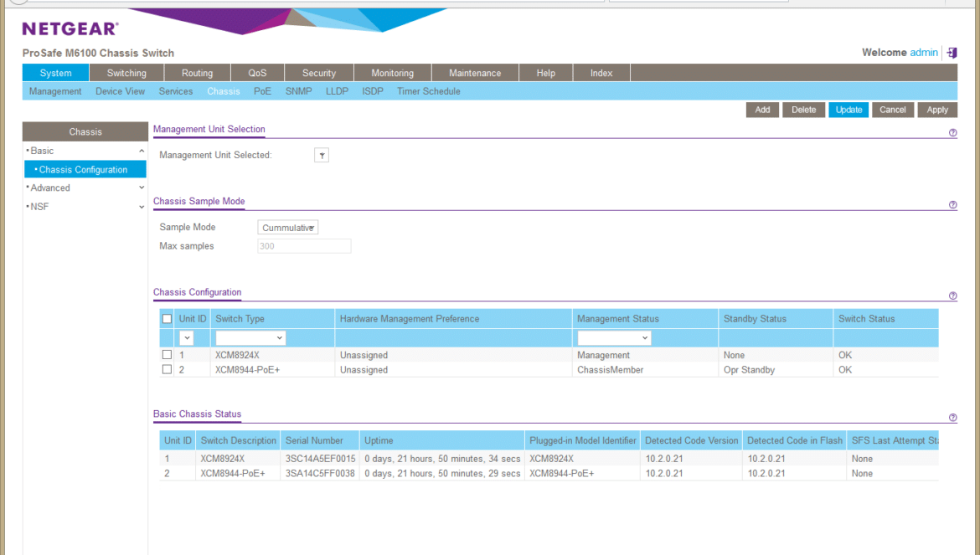
Task: Open the Switch Type dropdown
Action: pyautogui.click(x=250, y=337)
